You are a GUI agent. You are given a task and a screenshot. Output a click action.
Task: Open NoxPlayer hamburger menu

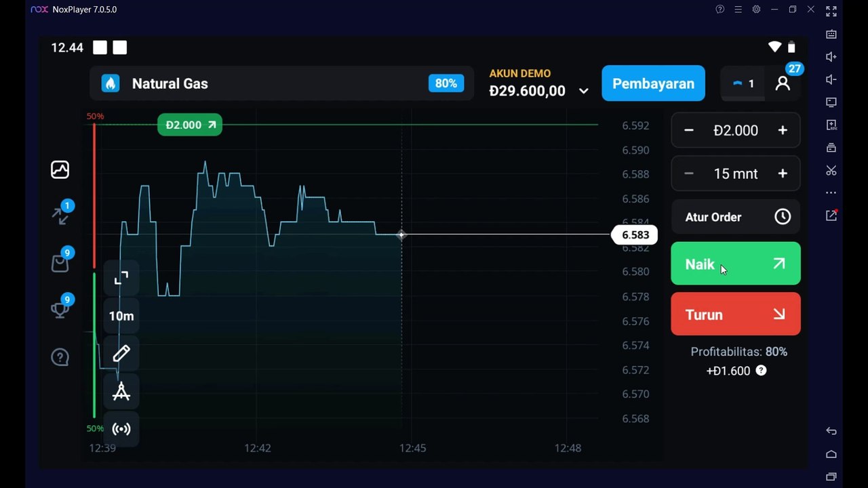738,9
